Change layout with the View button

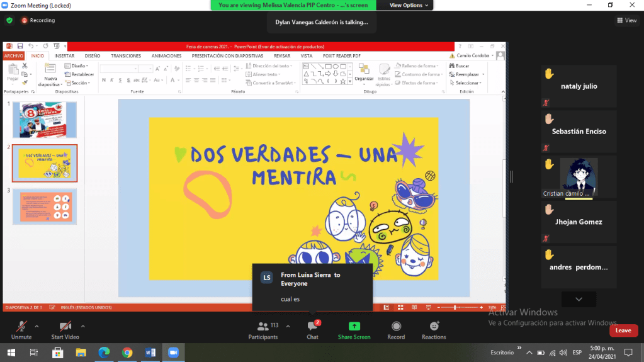627,20
